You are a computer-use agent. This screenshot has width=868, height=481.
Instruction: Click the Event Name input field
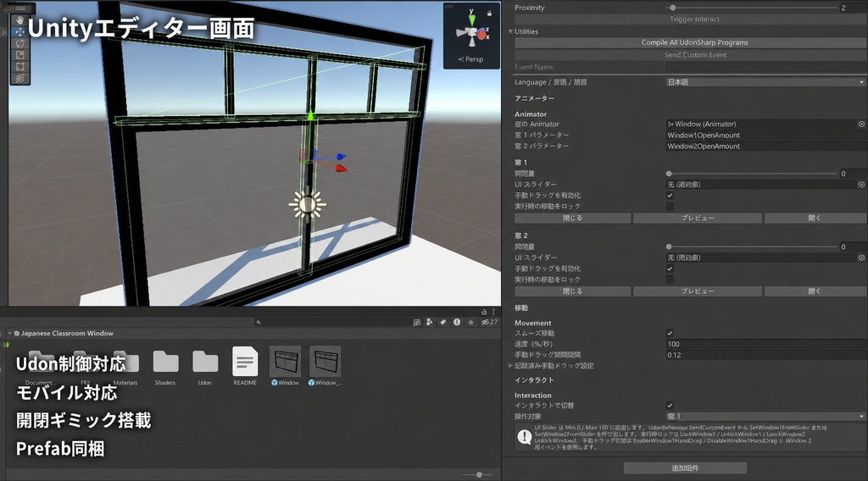click(765, 67)
